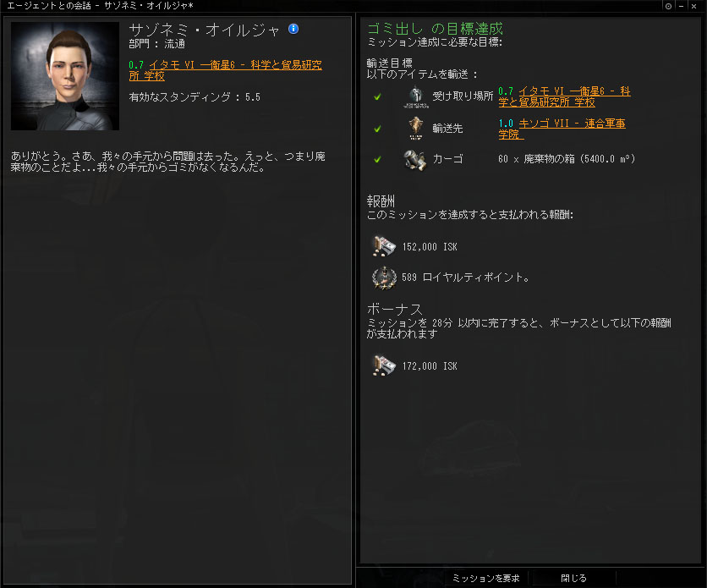Viewport: 707px width, 588px height.
Task: Click the 閉じる button
Action: pyautogui.click(x=573, y=578)
